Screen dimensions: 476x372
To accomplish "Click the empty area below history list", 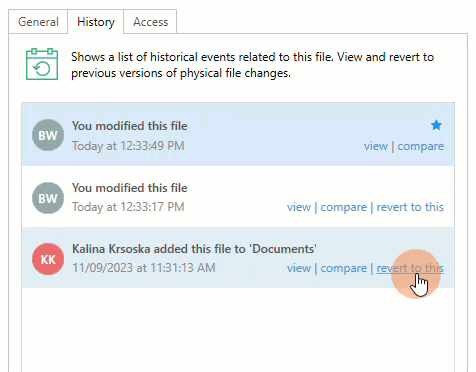I will point(238,330).
